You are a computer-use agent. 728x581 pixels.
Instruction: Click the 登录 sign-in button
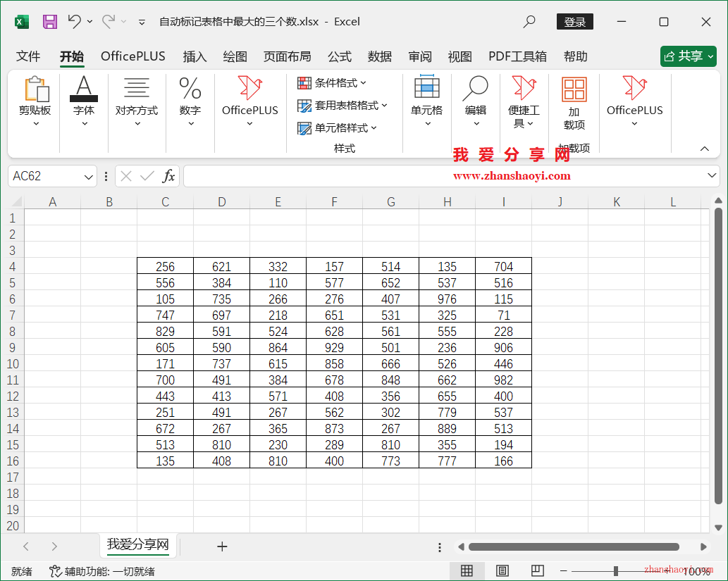(x=575, y=22)
